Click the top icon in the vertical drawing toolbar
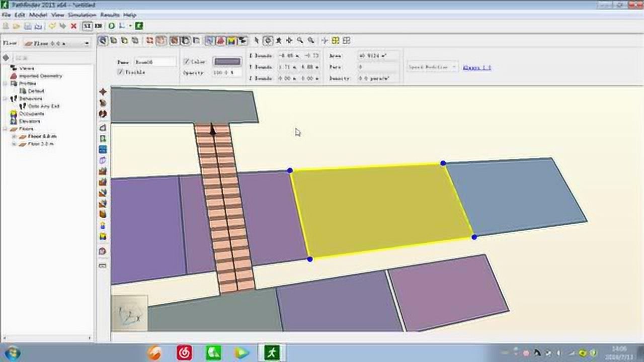The height and width of the screenshot is (362, 644). 103,92
